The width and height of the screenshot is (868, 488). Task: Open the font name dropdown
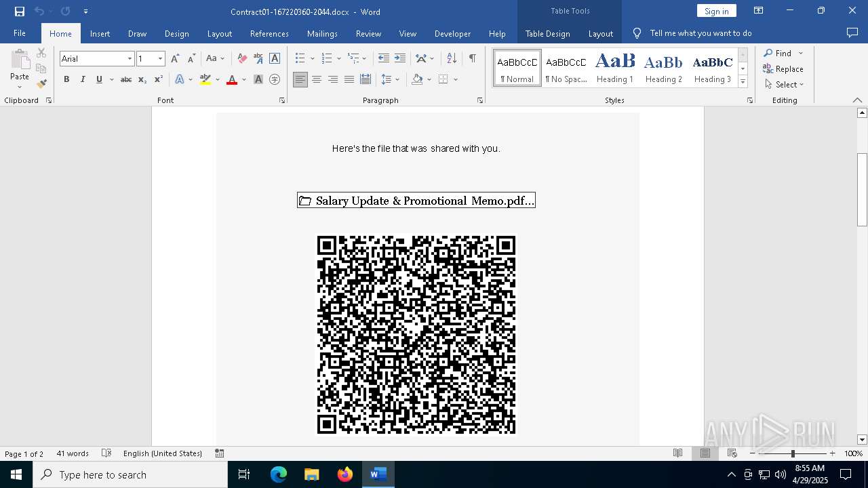[x=130, y=59]
